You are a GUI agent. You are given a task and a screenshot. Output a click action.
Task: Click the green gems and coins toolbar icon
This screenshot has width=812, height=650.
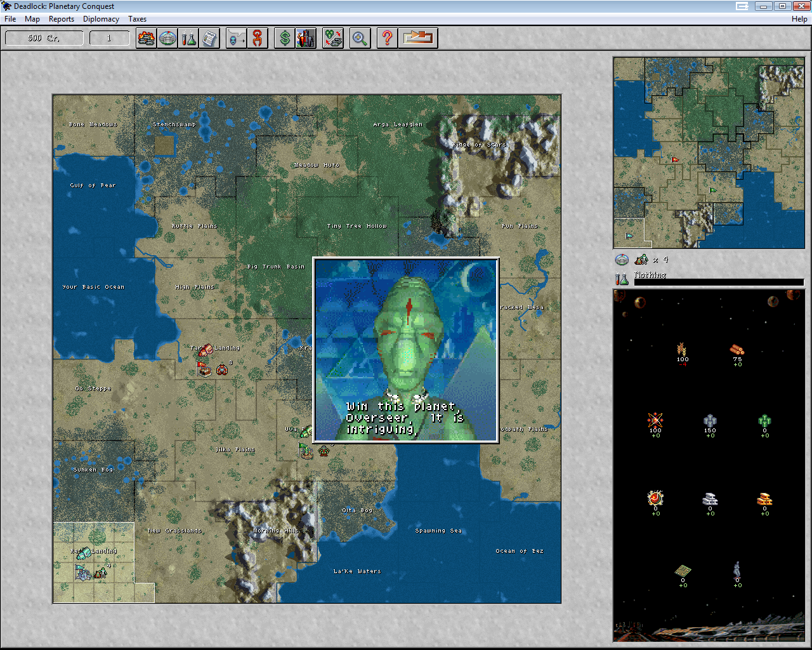tap(333, 38)
